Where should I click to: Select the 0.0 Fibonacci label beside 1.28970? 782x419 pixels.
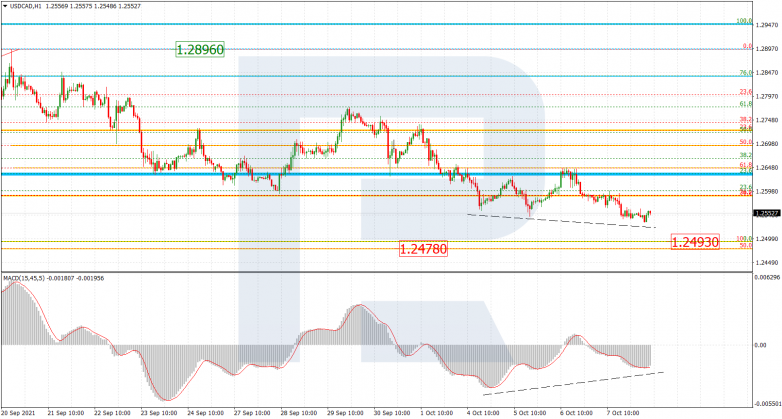tap(748, 46)
